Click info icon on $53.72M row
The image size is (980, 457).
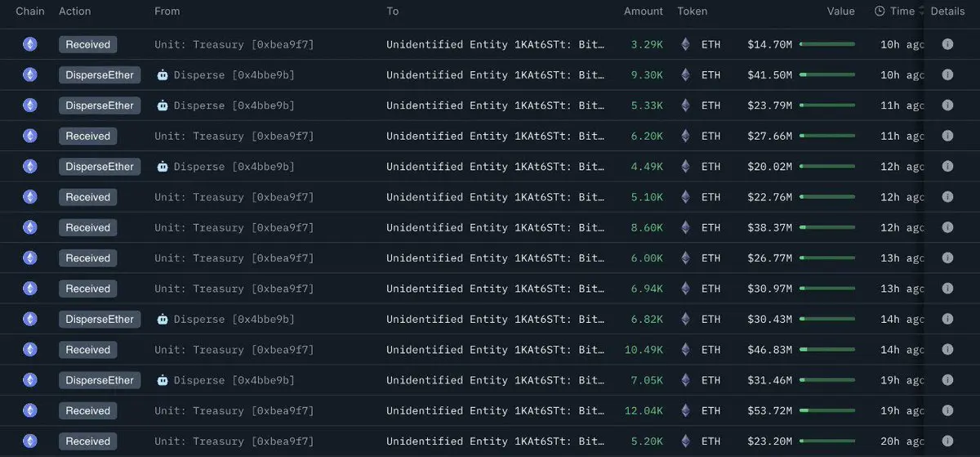pyautogui.click(x=947, y=410)
